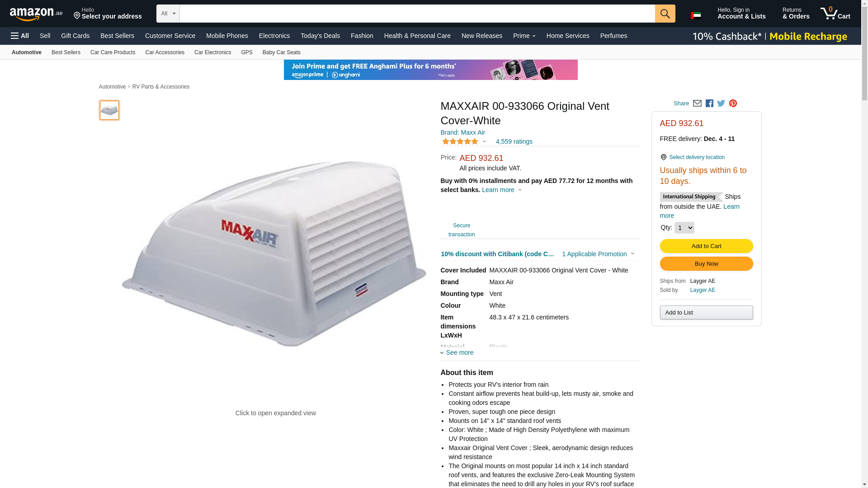Open the Car Accessories subnav item
868x488 pixels.
[165, 52]
